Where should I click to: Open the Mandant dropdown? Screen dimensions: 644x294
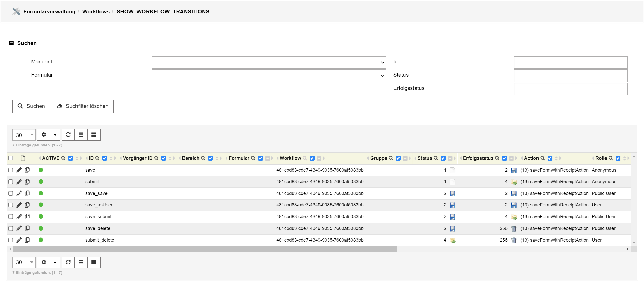269,62
